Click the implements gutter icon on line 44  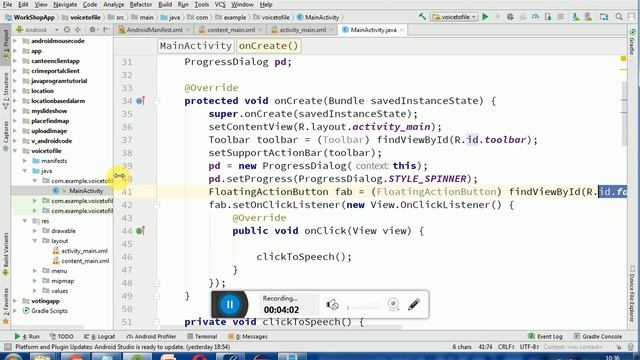point(140,231)
